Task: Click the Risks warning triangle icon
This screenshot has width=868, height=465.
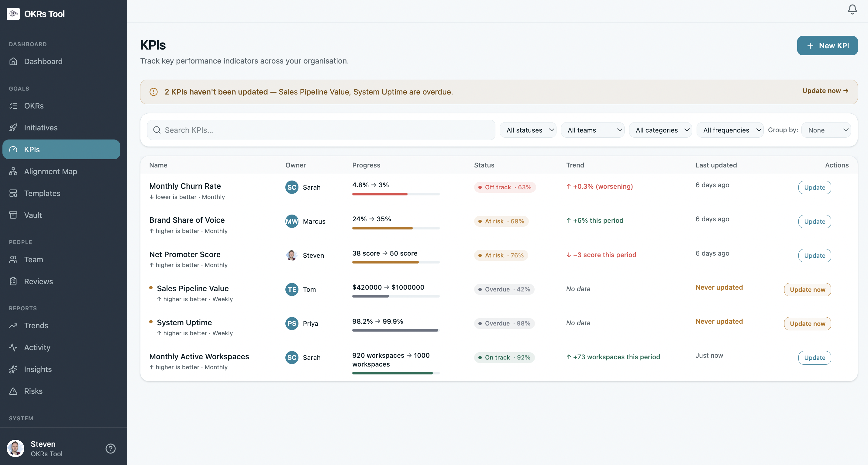Action: pyautogui.click(x=13, y=391)
